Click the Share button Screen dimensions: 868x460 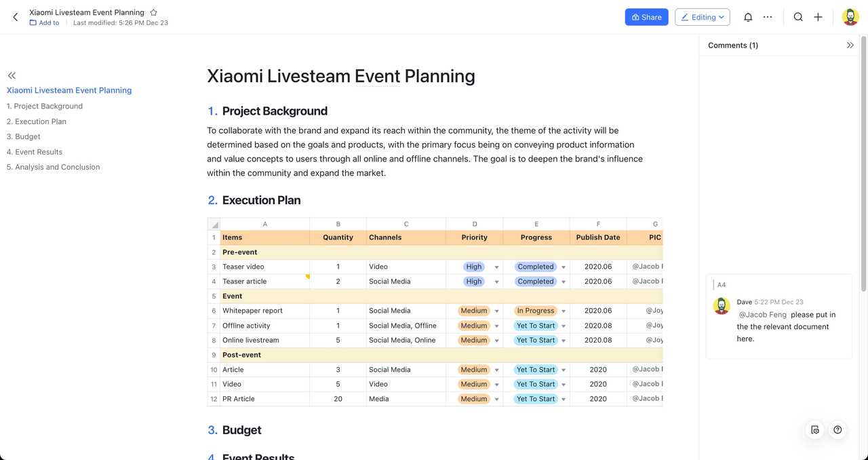coord(646,17)
